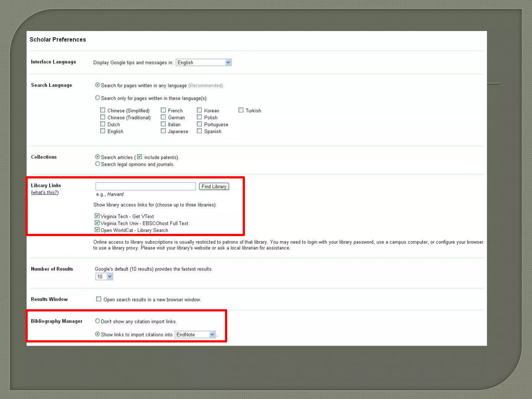Open the Interface Language dropdown showing English
The width and height of the screenshot is (532, 399).
click(x=203, y=62)
